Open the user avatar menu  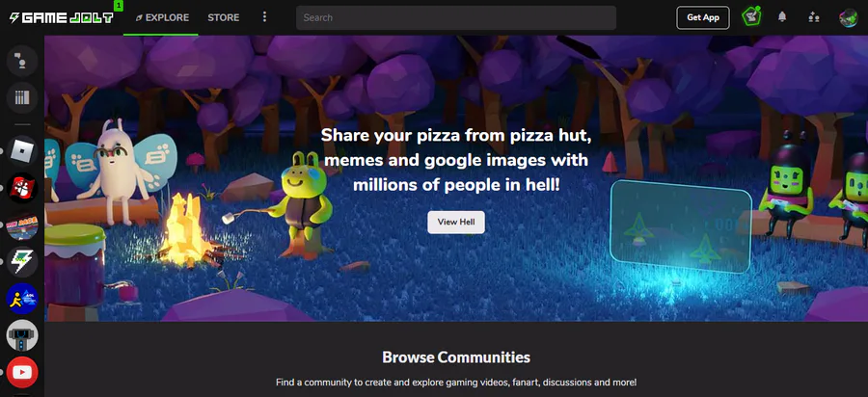pyautogui.click(x=848, y=17)
